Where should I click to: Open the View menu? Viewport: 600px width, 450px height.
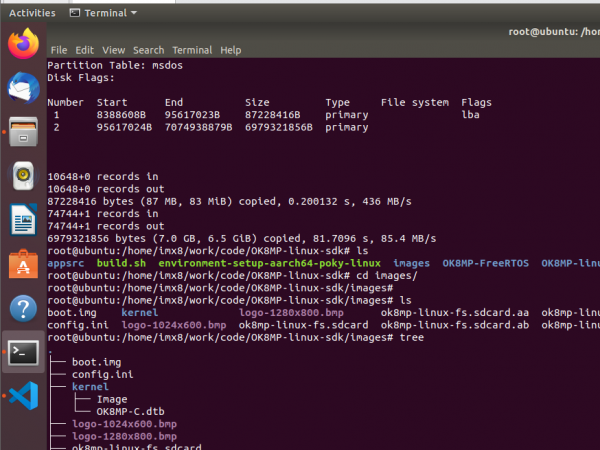pyautogui.click(x=113, y=50)
